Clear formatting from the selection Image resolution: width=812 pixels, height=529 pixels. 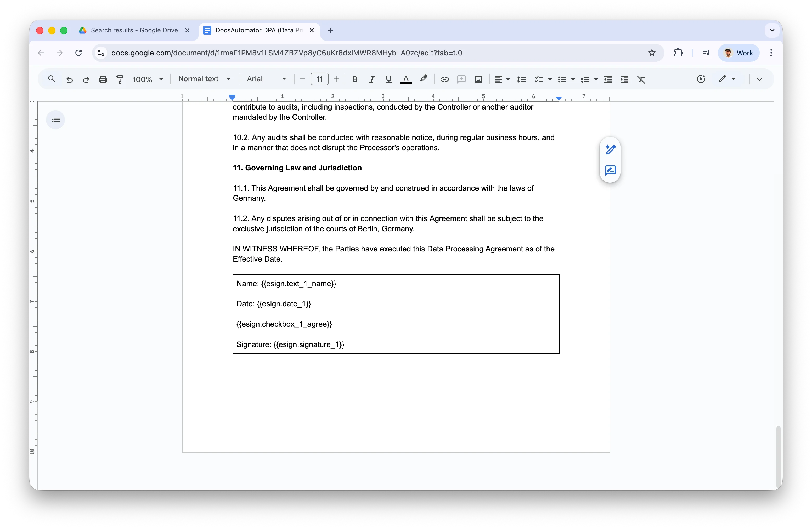641,79
